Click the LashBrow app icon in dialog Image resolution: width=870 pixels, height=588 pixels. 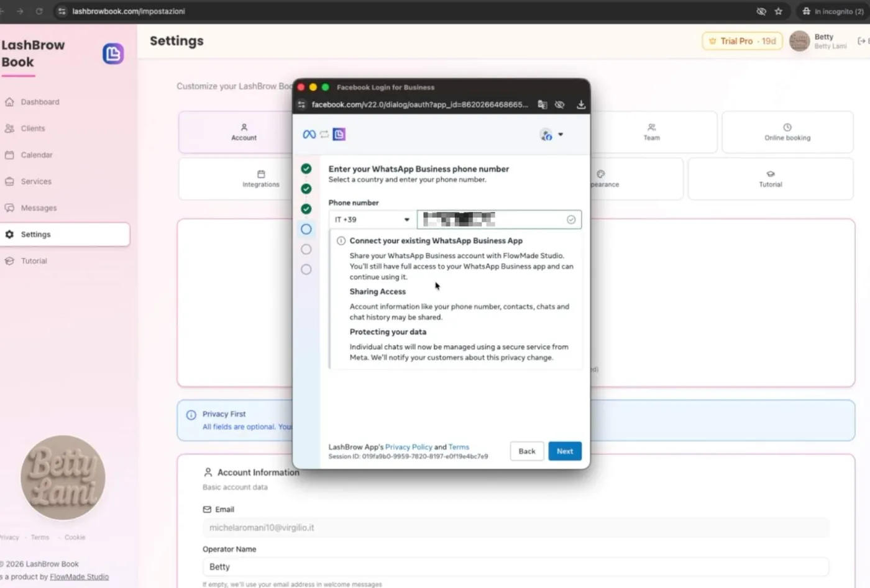[339, 135]
